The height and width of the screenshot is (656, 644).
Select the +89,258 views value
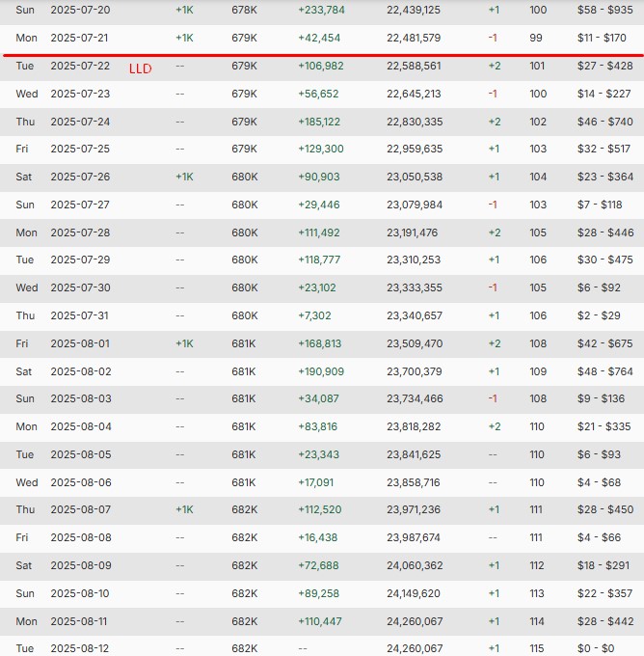pos(318,593)
